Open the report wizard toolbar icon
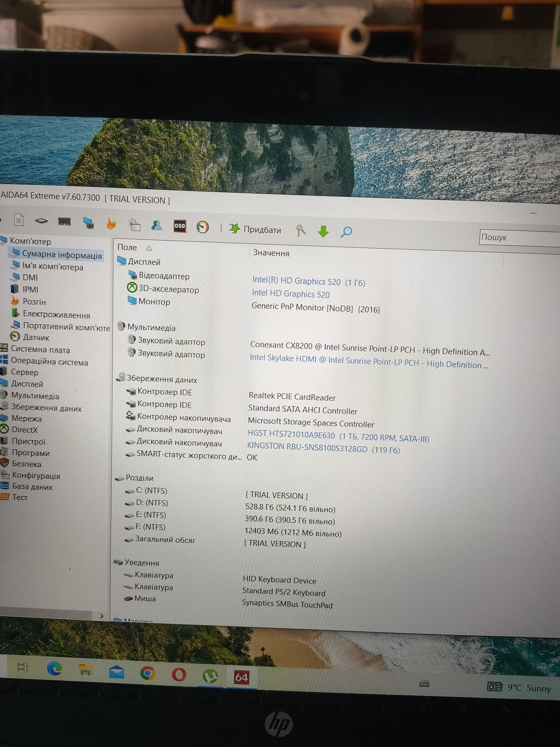 pos(135,225)
